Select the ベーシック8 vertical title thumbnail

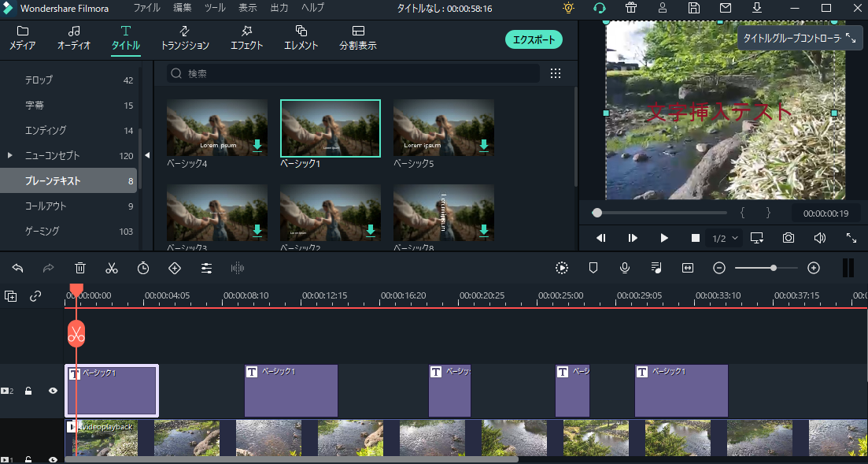click(443, 213)
